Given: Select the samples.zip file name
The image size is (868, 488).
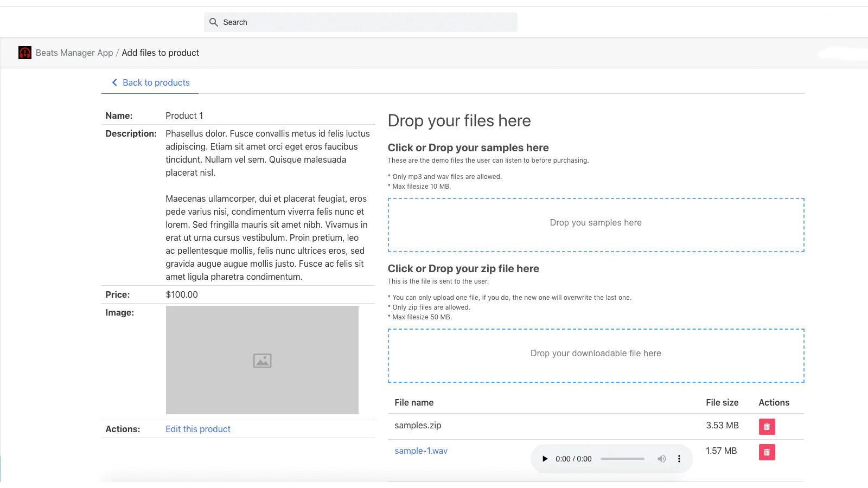Looking at the screenshot, I should [x=418, y=425].
